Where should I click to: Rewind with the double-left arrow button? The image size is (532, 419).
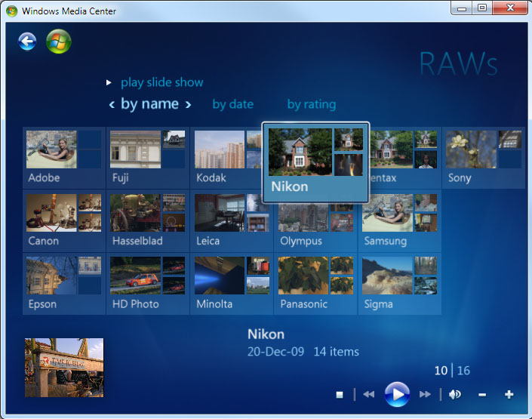[368, 394]
